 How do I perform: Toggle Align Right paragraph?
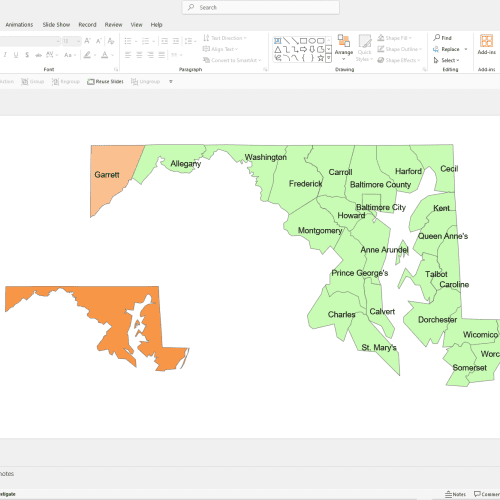pyautogui.click(x=151, y=55)
